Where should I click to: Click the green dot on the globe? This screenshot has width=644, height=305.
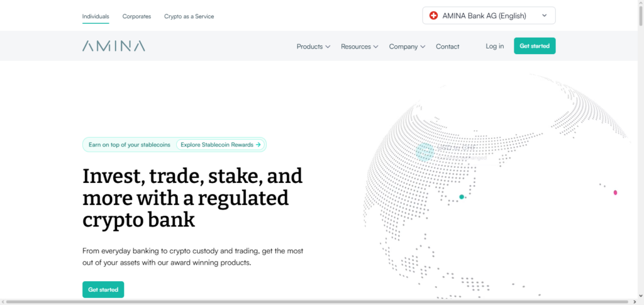coord(462,197)
